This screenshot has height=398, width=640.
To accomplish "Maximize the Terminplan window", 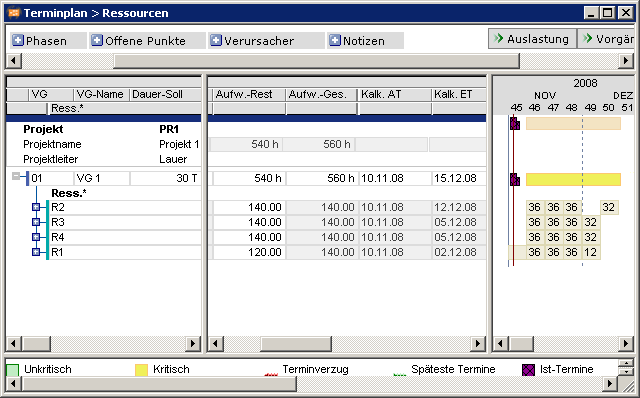I will 607,13.
